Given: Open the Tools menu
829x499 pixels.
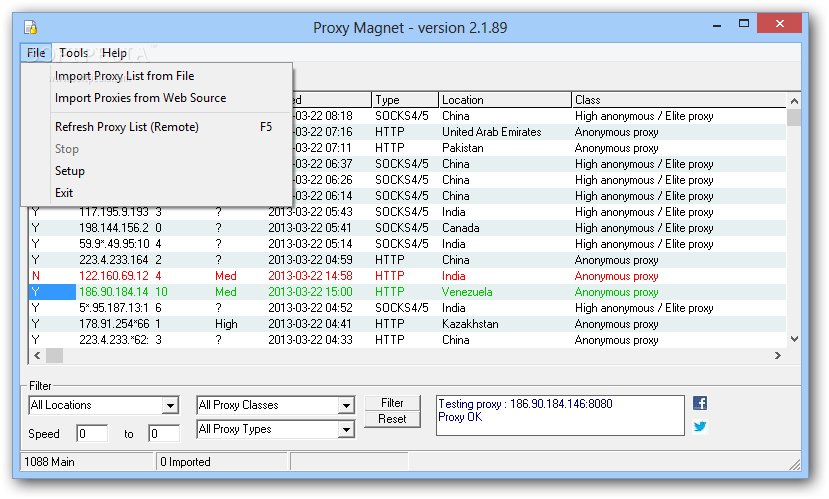Looking at the screenshot, I should 73,53.
